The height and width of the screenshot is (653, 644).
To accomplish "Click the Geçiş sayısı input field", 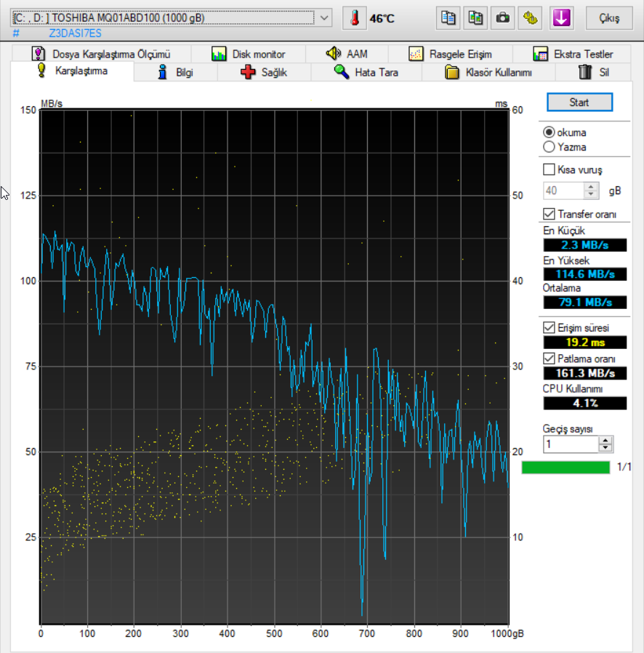I will tap(571, 444).
